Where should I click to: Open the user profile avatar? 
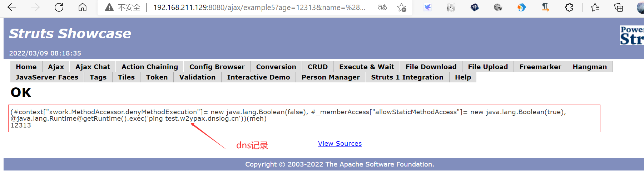tap(640, 8)
